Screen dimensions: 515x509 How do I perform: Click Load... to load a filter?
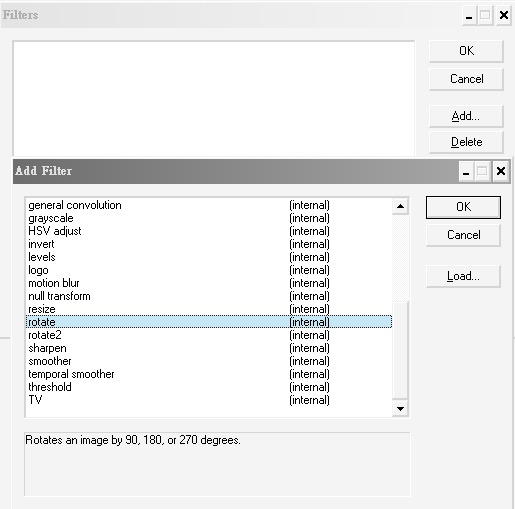click(x=463, y=276)
